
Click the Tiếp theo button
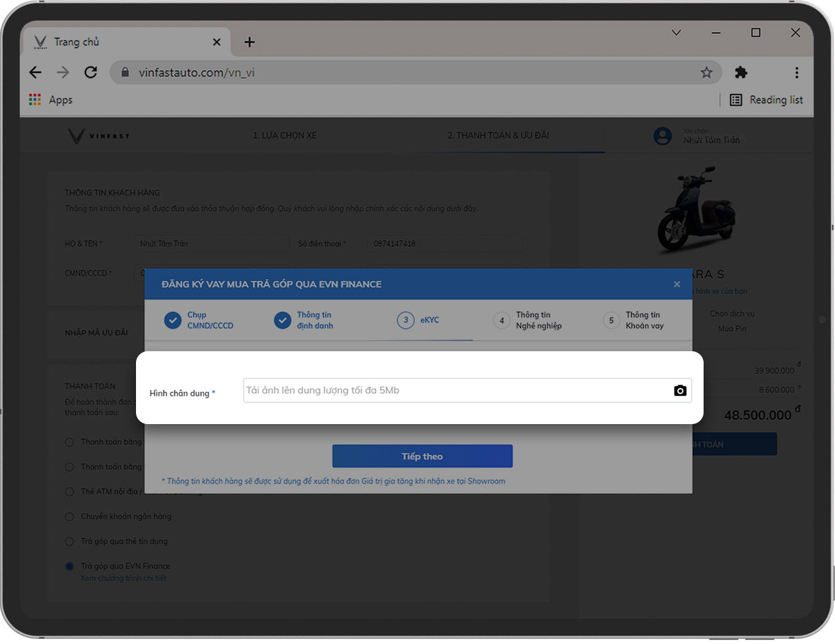tap(422, 456)
